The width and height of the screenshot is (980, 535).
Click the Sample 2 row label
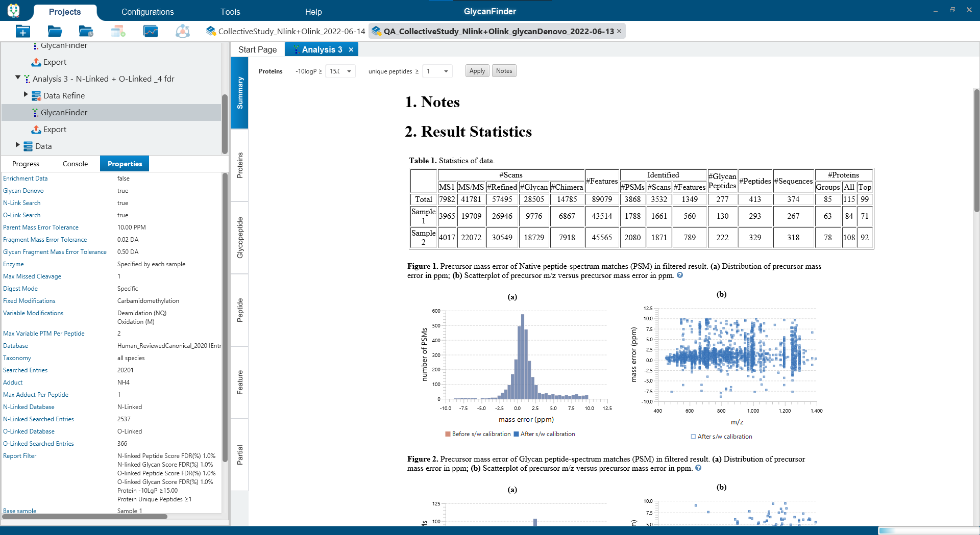point(423,237)
